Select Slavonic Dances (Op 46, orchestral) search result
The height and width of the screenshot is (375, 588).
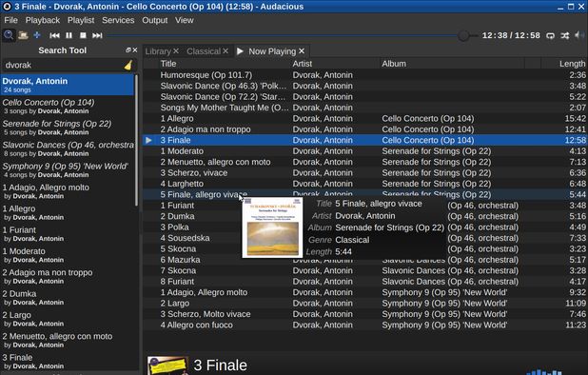(x=68, y=148)
